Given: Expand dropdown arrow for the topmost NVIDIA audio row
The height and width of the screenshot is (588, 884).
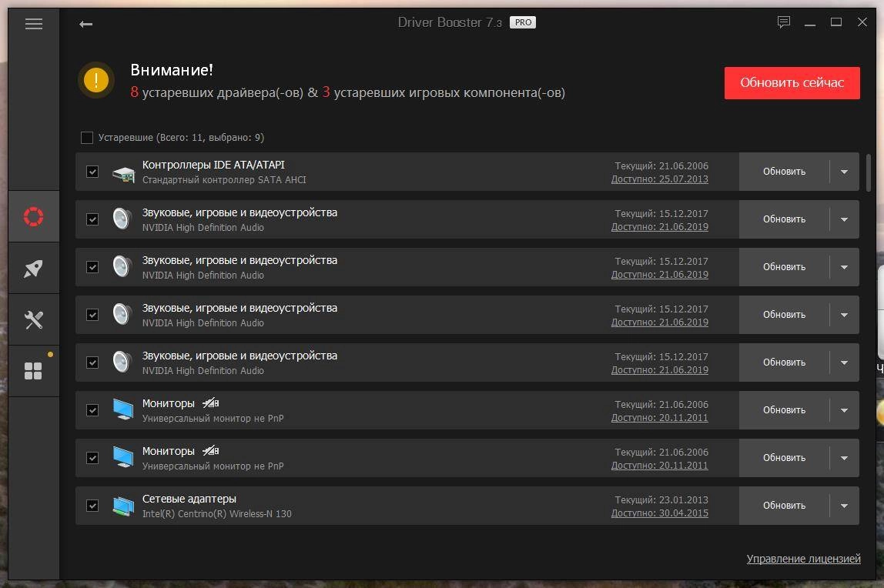Looking at the screenshot, I should (x=844, y=219).
